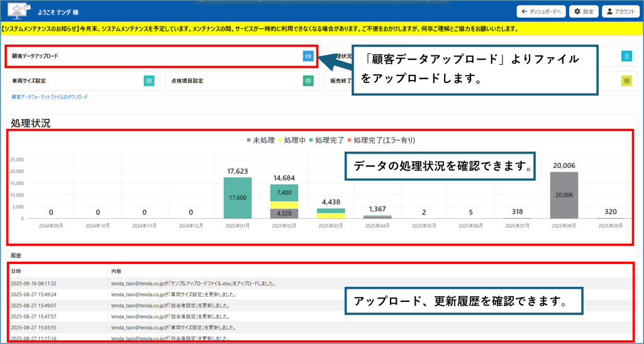
Task: Select the 2025年08月 gray bar
Action: pos(564,196)
